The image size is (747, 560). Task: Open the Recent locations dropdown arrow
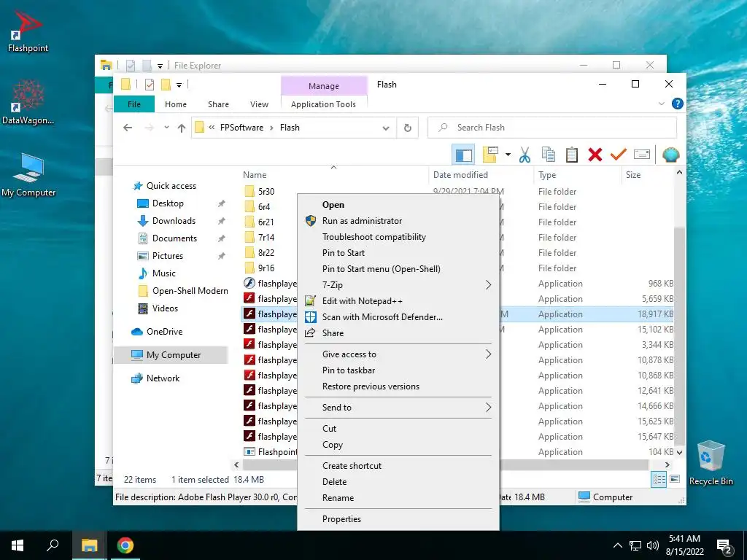166,128
